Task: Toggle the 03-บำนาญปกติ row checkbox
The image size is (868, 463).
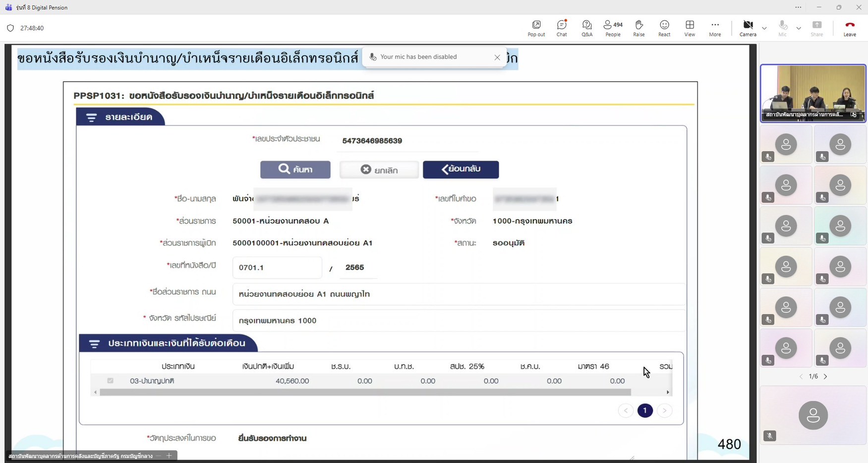Action: pos(110,381)
